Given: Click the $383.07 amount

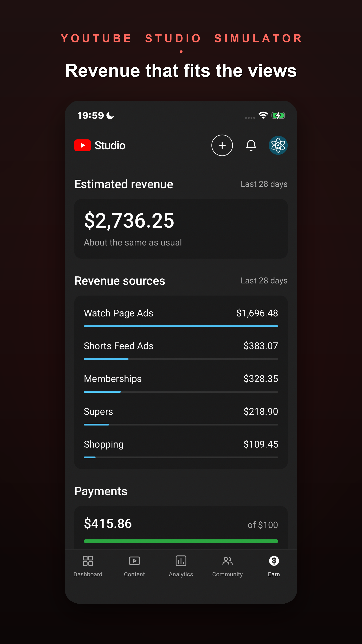Looking at the screenshot, I should (x=261, y=346).
